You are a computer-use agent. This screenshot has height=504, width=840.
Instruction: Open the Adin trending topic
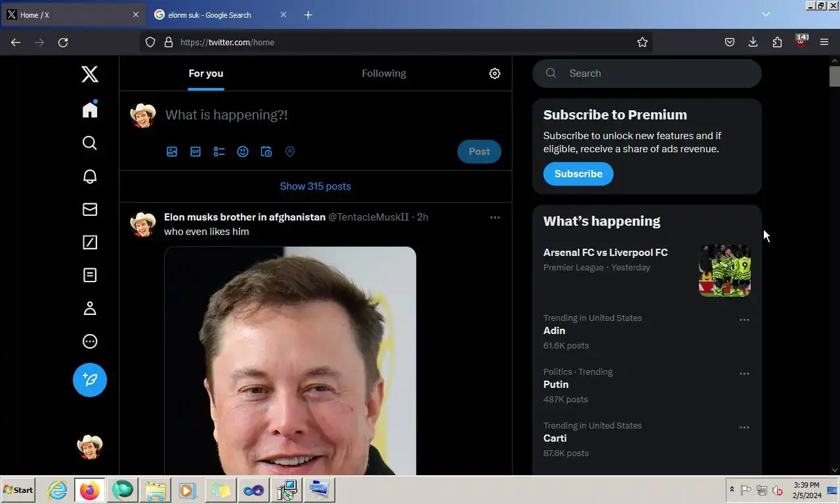[x=555, y=331]
